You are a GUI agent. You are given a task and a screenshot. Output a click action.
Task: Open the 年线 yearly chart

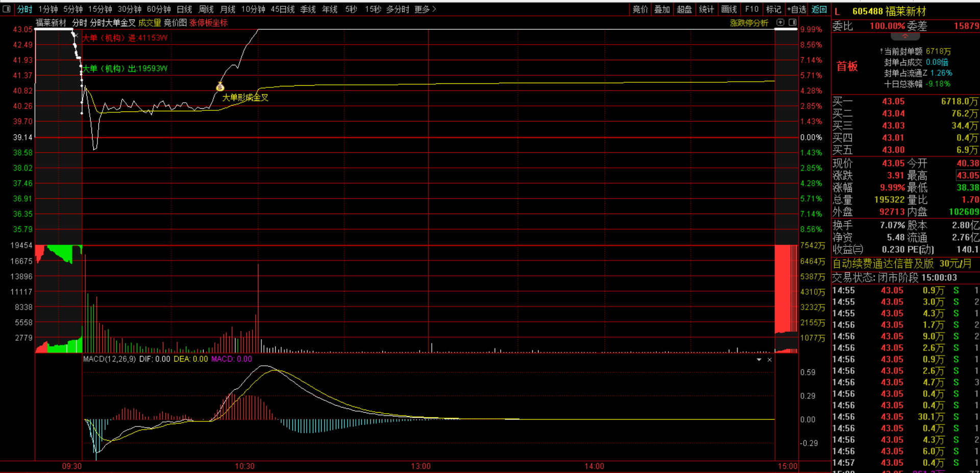point(330,9)
